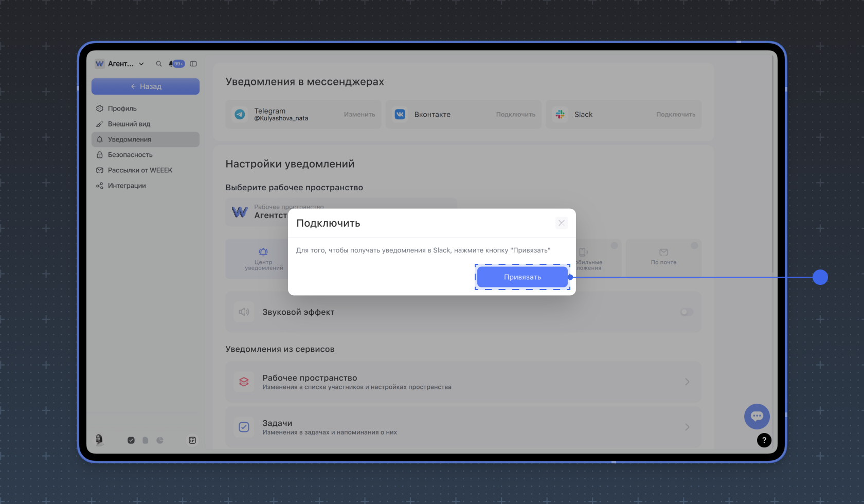This screenshot has width=864, height=504.
Task: Open the Безопасность settings section
Action: (x=130, y=155)
